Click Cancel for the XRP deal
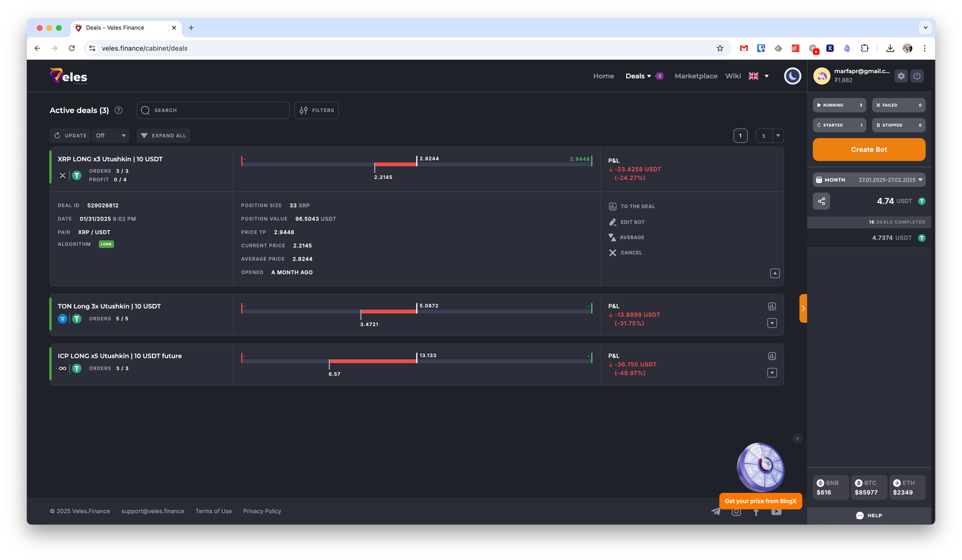 626,253
